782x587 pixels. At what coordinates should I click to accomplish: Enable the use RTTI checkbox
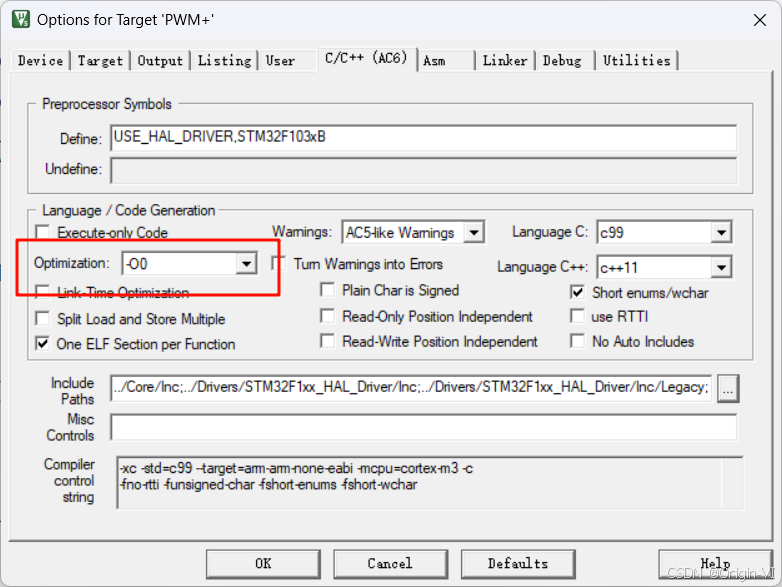[x=578, y=316]
